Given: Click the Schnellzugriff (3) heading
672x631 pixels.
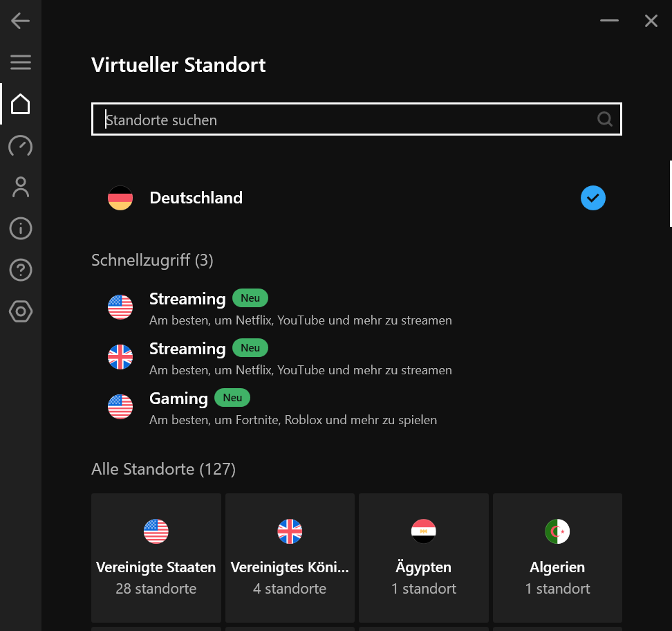Looking at the screenshot, I should 152,260.
